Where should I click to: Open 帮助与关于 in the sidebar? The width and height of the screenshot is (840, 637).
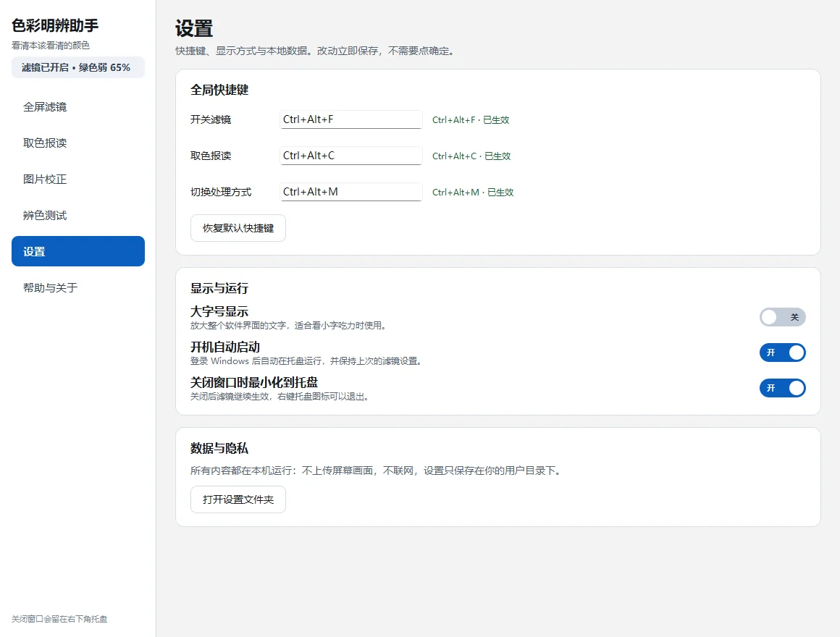pyautogui.click(x=78, y=287)
